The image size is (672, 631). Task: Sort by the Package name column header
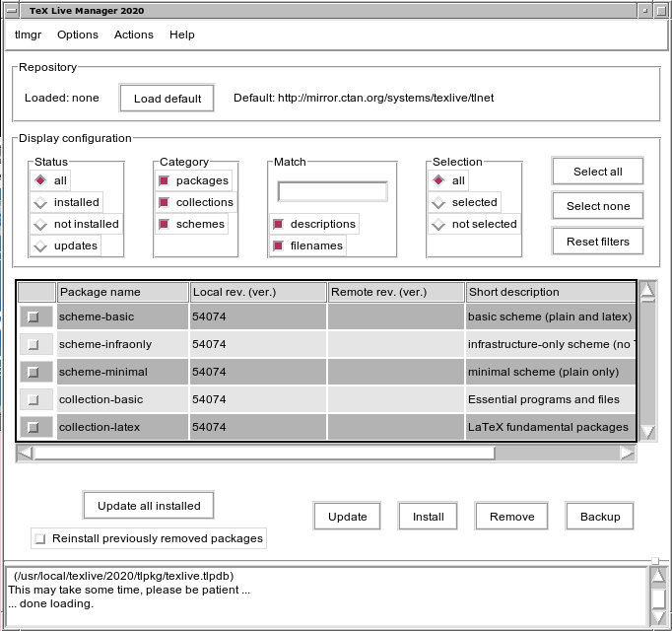tap(123, 292)
